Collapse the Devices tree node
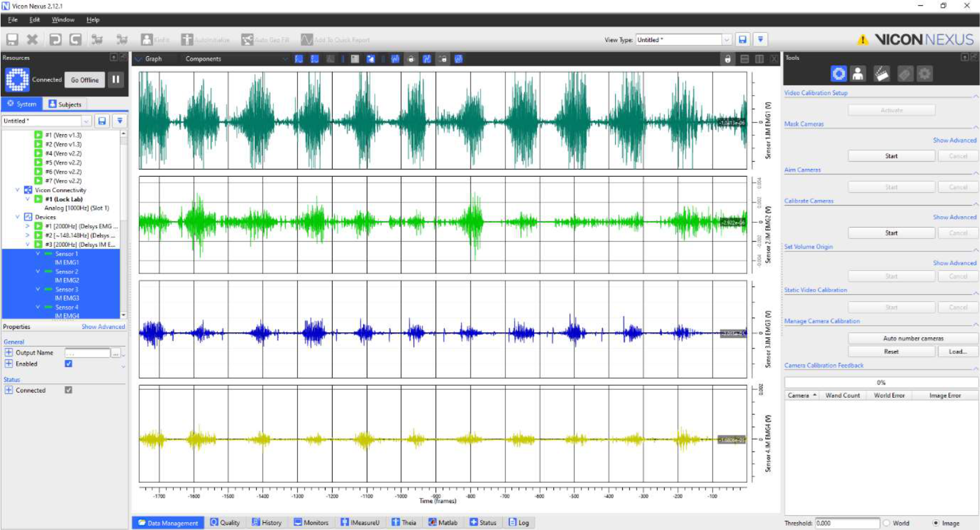Screen dimensions: 980x530 (17, 217)
